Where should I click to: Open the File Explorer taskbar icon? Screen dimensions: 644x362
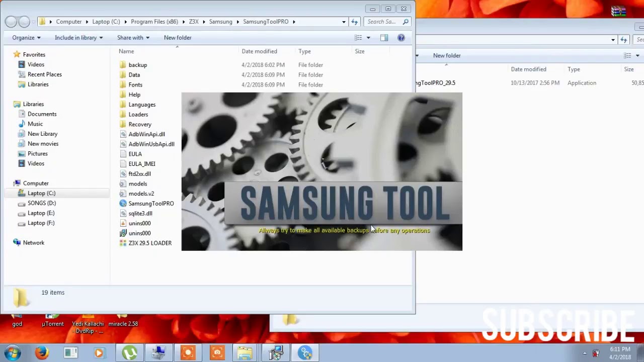[x=245, y=353]
